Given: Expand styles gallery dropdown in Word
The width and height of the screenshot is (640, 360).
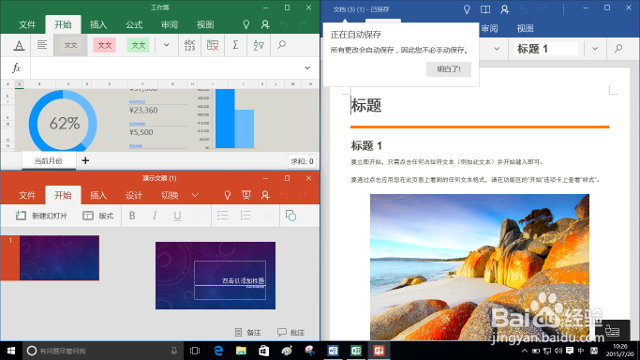Looking at the screenshot, I should [x=595, y=49].
